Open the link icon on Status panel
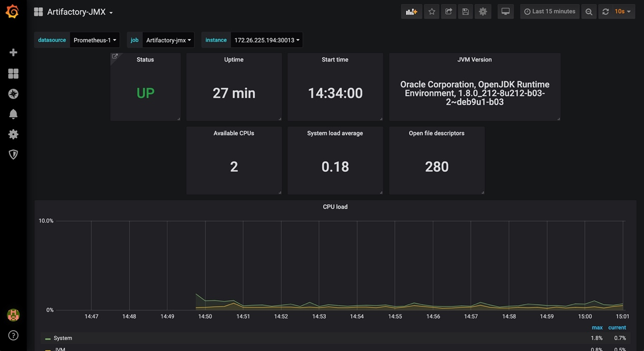644x351 pixels. tap(115, 56)
